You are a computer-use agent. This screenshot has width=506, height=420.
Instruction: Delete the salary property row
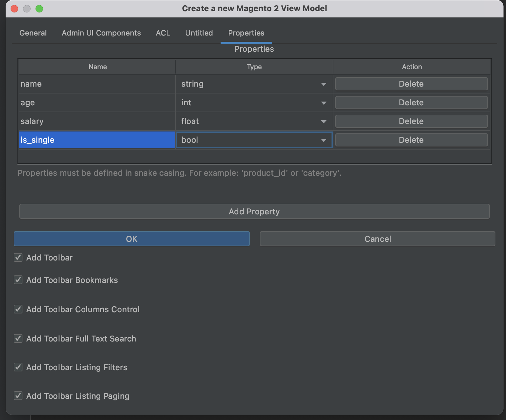[x=411, y=121]
